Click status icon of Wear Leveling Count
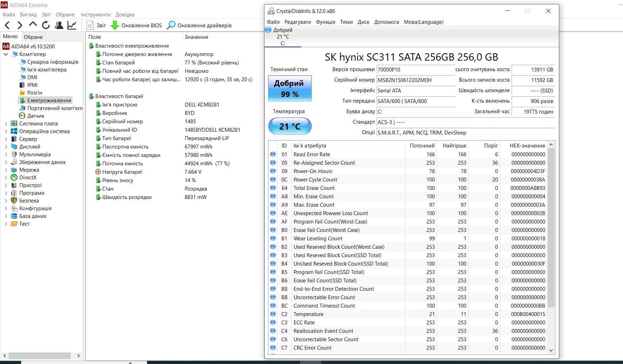This screenshot has width=623, height=364. tap(273, 238)
